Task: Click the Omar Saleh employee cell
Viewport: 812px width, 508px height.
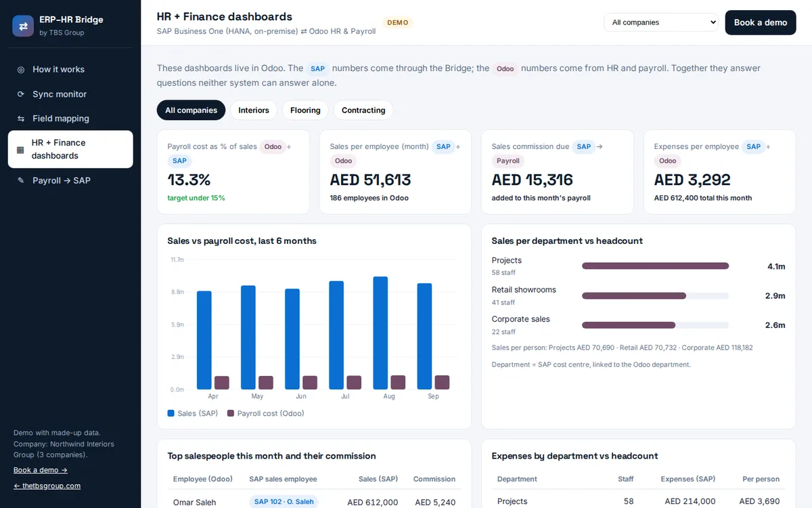Action: (x=195, y=502)
